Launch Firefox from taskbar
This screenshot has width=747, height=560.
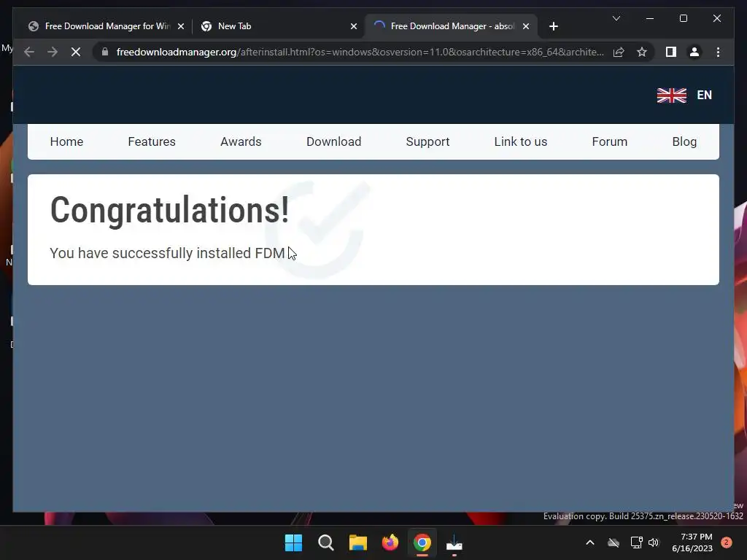pyautogui.click(x=390, y=542)
